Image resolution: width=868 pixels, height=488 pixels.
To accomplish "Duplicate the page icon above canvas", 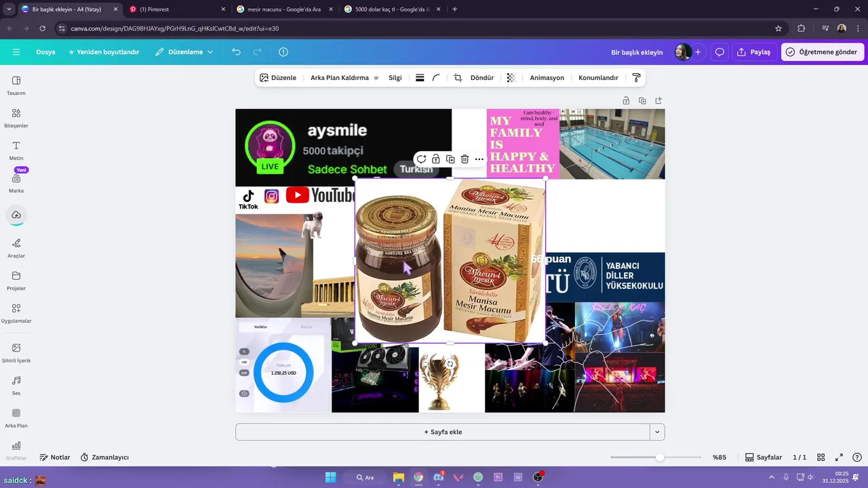I will (642, 100).
